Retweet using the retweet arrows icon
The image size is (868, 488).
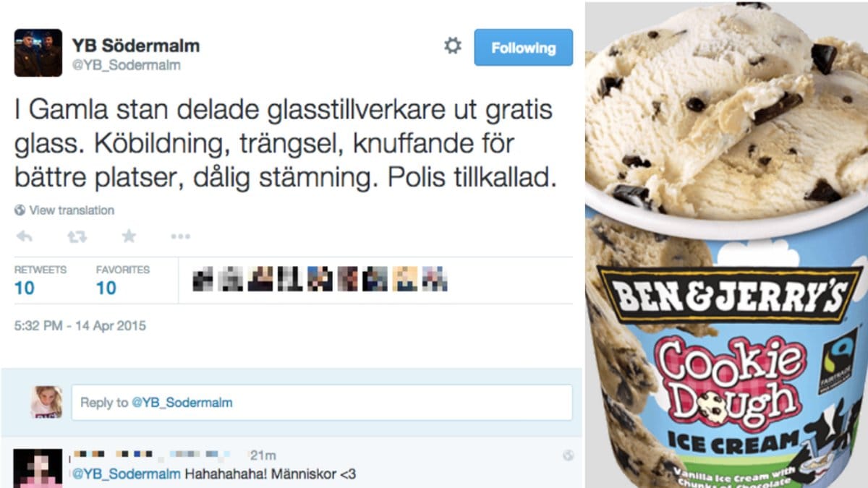click(77, 236)
